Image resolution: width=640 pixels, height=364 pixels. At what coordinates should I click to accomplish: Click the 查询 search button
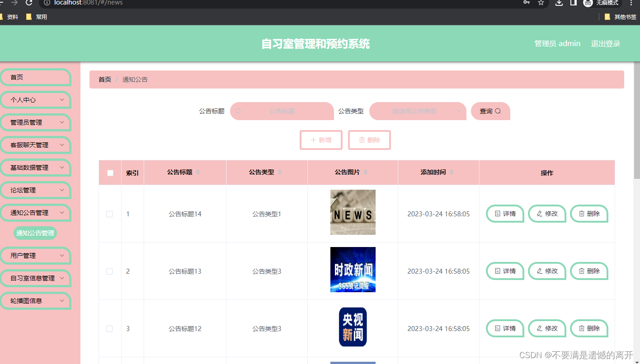click(490, 111)
